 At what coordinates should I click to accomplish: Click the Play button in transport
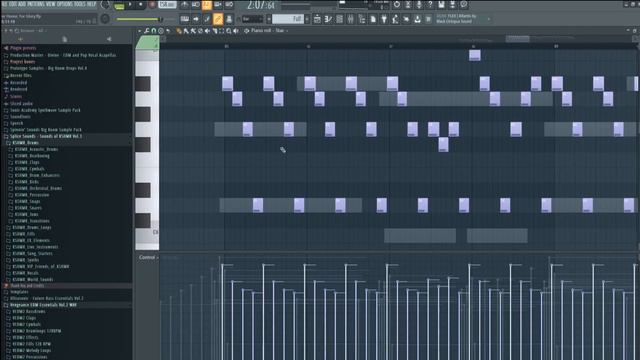coord(130,4)
